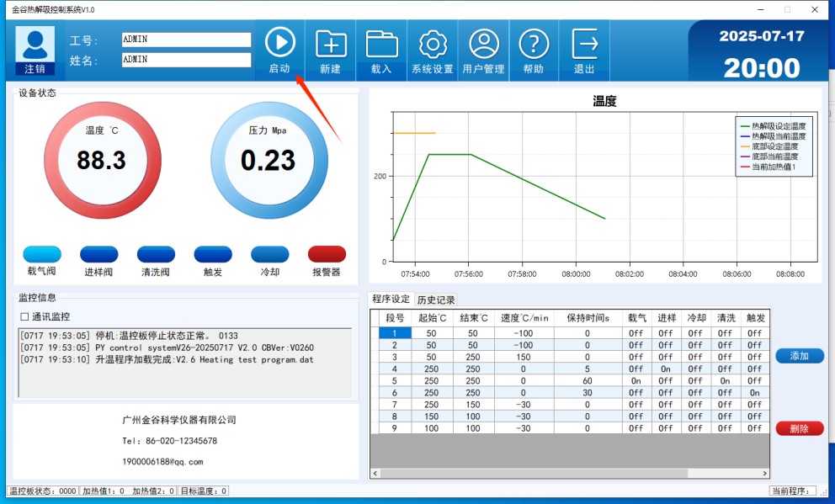Switch to the 历史记录 tab
The height and width of the screenshot is (504, 835).
pos(436,300)
